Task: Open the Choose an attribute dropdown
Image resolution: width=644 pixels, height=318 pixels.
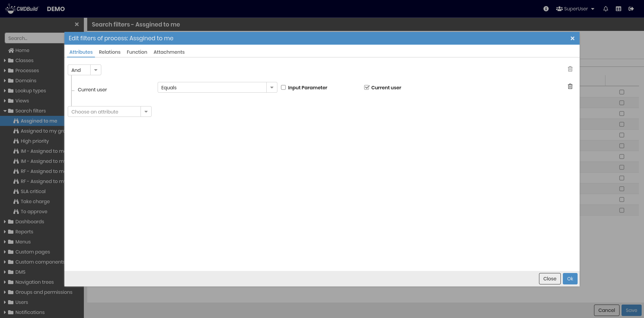Action: coord(146,111)
